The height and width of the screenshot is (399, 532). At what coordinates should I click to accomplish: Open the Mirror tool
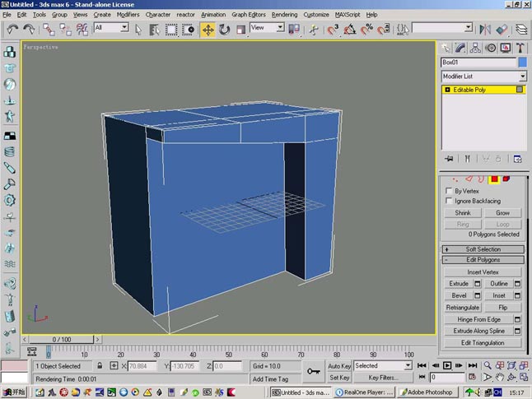coord(485,30)
